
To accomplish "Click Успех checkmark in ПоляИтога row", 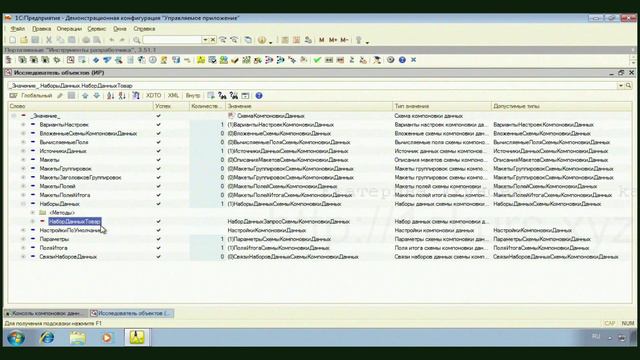I will [158, 248].
